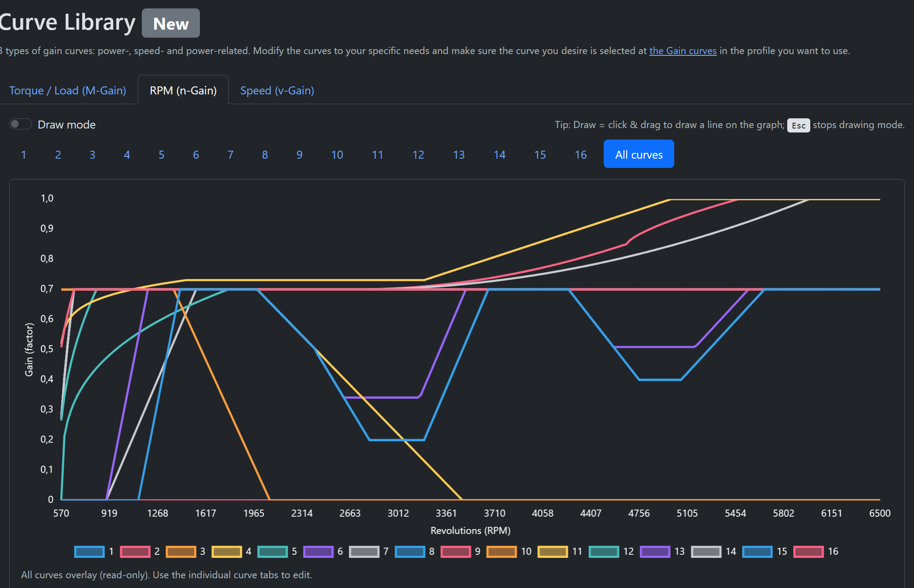
Task: Hide curve 4 yellow legend swatch
Action: (227, 552)
